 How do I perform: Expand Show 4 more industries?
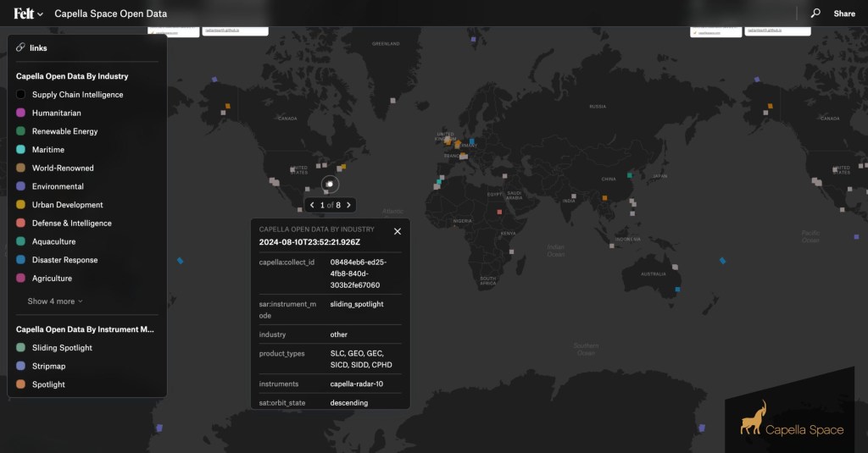coord(55,301)
